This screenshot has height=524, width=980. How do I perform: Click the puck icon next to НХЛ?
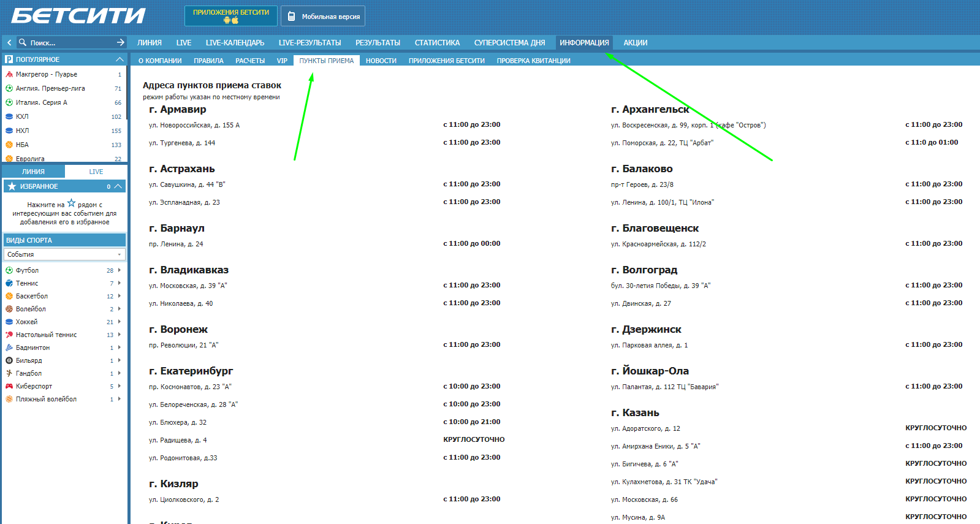coord(9,131)
